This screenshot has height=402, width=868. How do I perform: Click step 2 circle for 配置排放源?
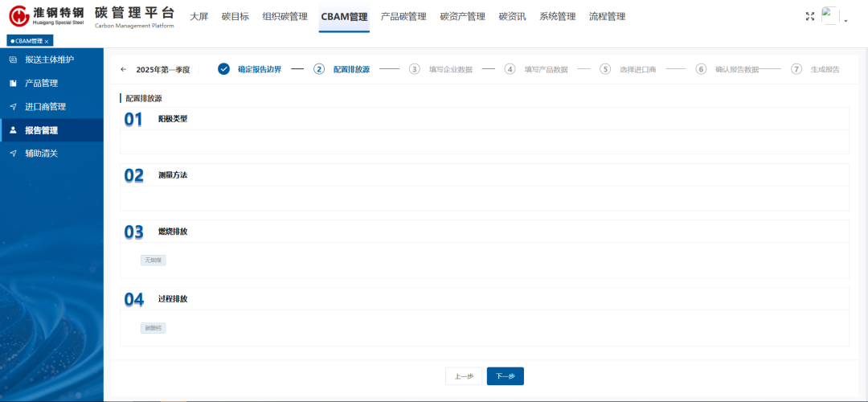319,69
